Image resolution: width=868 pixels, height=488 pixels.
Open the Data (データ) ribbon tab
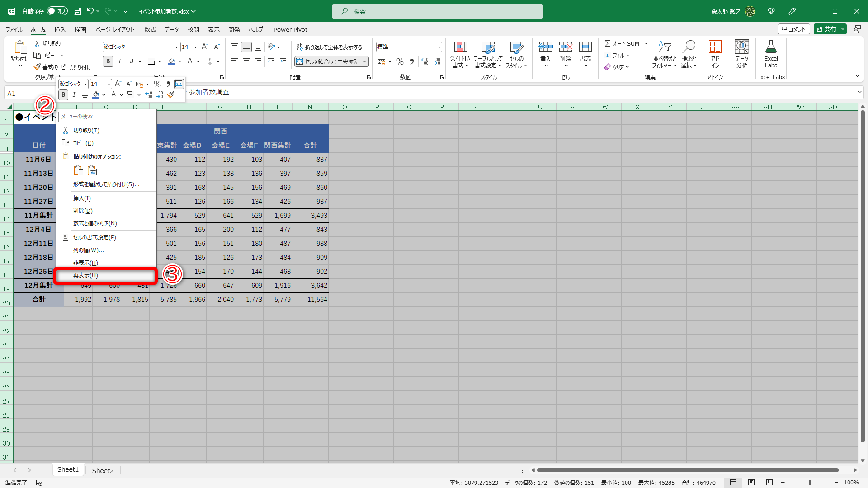[171, 29]
